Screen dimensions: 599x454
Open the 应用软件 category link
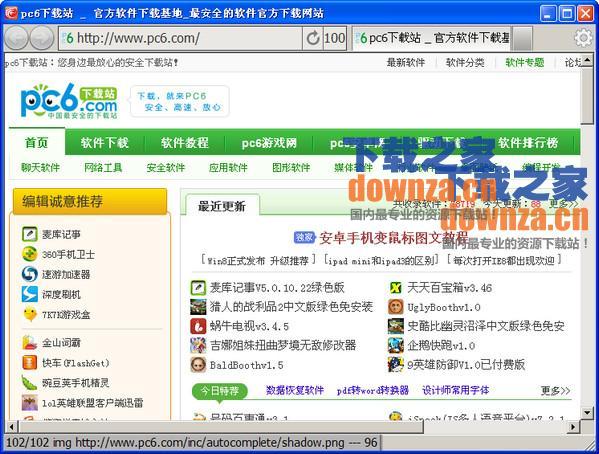click(228, 167)
